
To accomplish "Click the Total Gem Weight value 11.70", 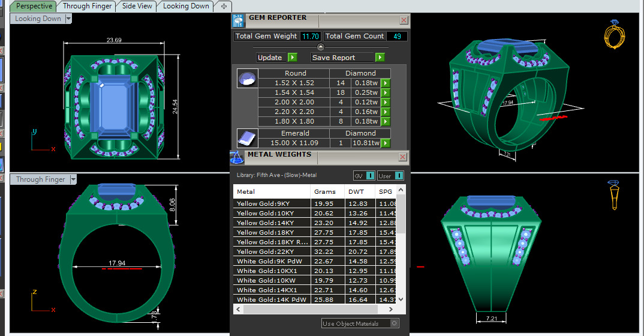I will (x=311, y=36).
